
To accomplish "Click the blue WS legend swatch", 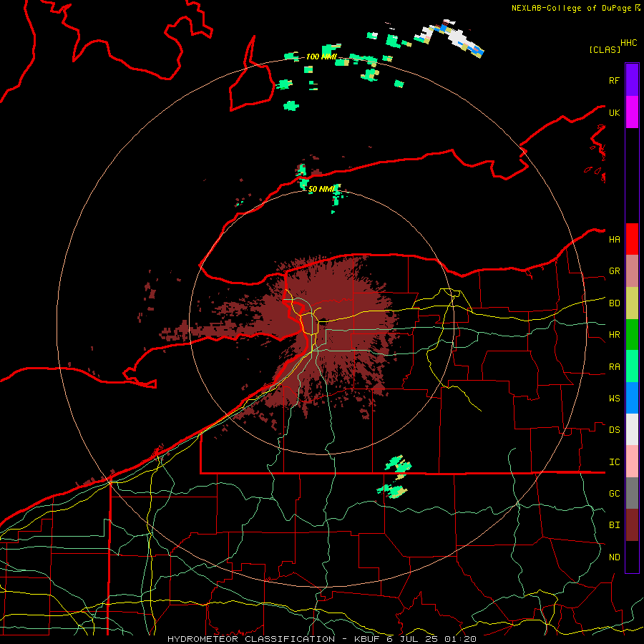I will tap(632, 398).
